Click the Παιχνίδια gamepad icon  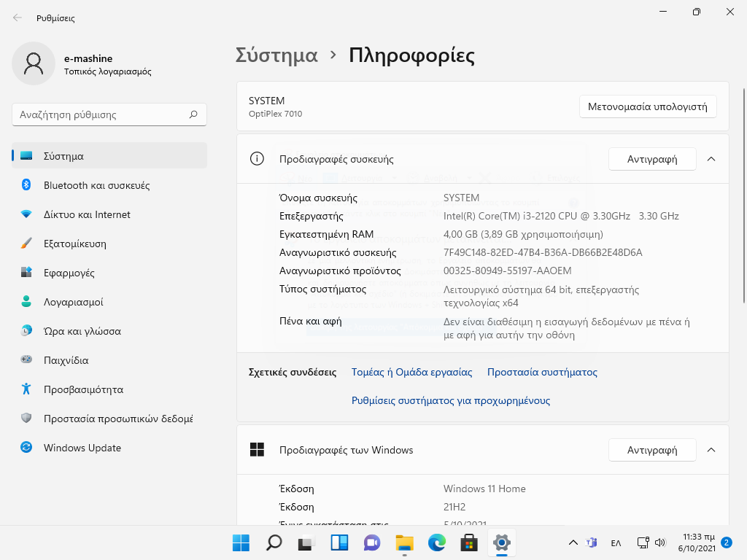pos(26,359)
